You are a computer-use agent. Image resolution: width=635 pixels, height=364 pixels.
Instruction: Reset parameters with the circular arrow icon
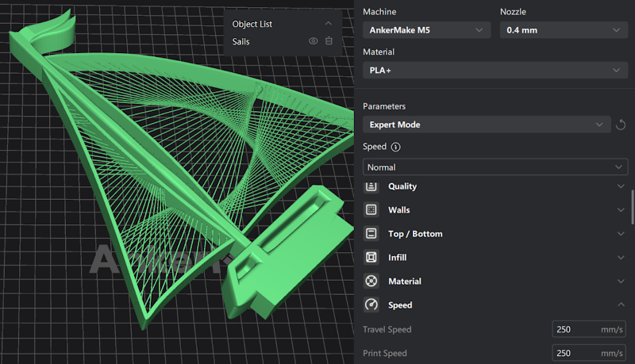click(621, 125)
